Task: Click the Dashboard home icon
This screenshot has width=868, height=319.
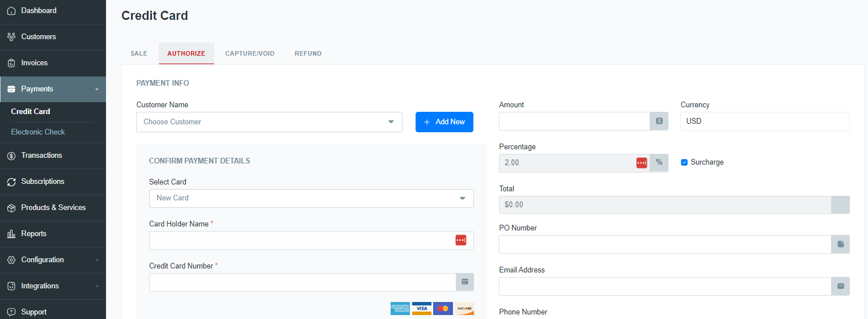Action: point(11,11)
